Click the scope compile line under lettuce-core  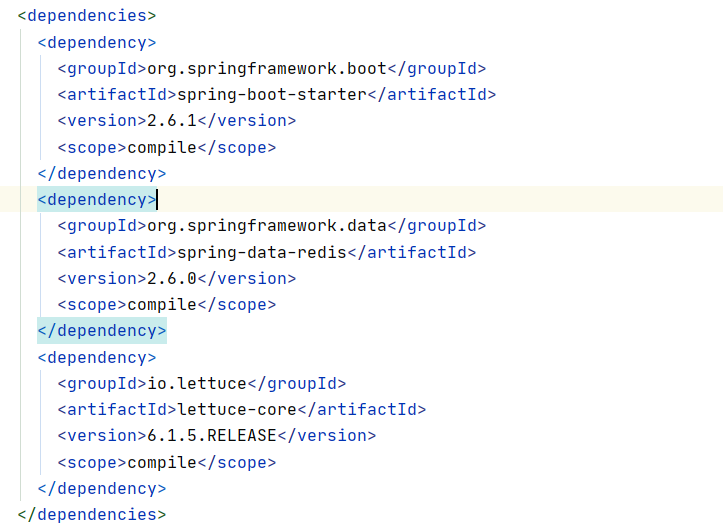coord(166,462)
